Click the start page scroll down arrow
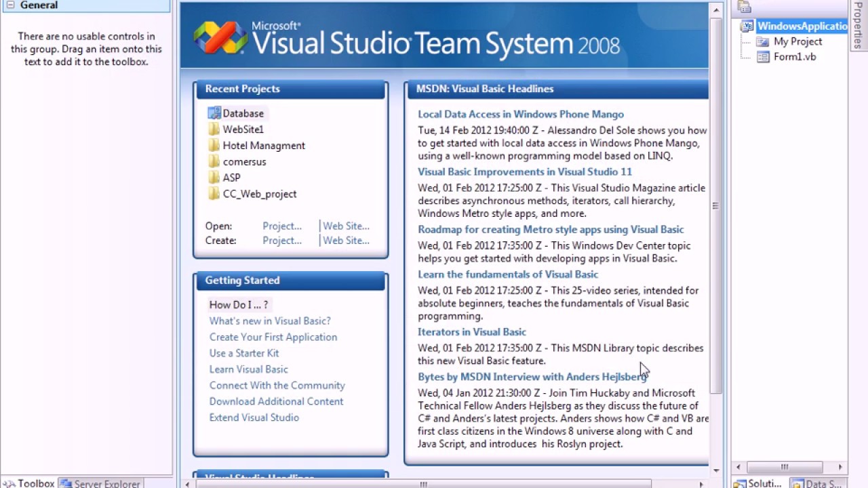The width and height of the screenshot is (868, 488). click(716, 470)
